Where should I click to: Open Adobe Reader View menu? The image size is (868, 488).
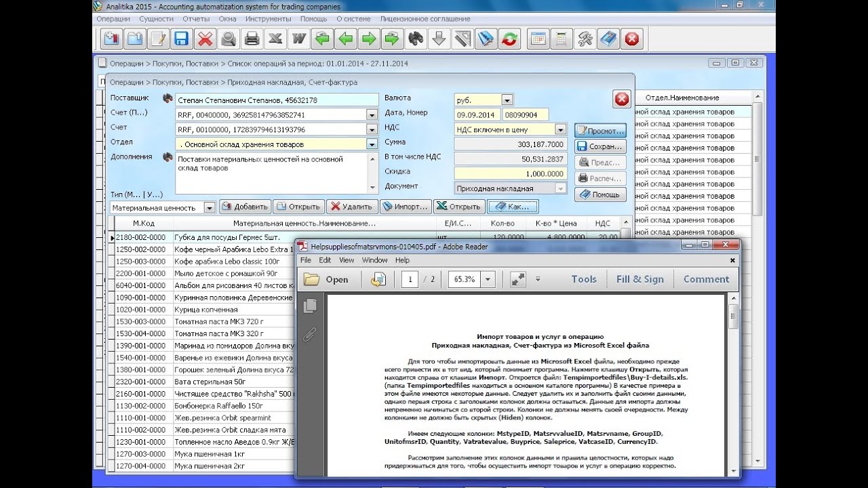347,260
